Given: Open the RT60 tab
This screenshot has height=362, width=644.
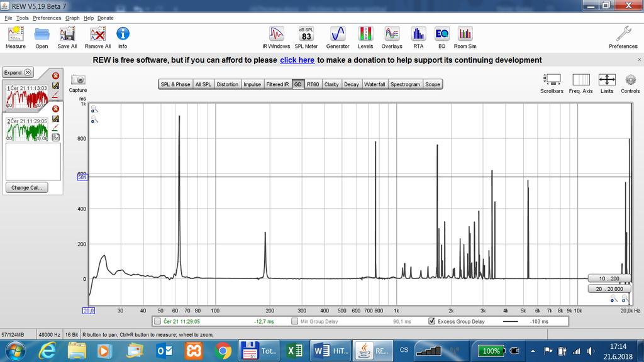Looking at the screenshot, I should [313, 84].
